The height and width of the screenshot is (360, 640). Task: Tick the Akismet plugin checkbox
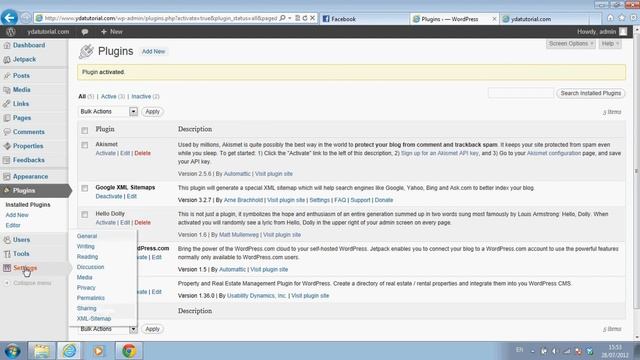pos(84,145)
